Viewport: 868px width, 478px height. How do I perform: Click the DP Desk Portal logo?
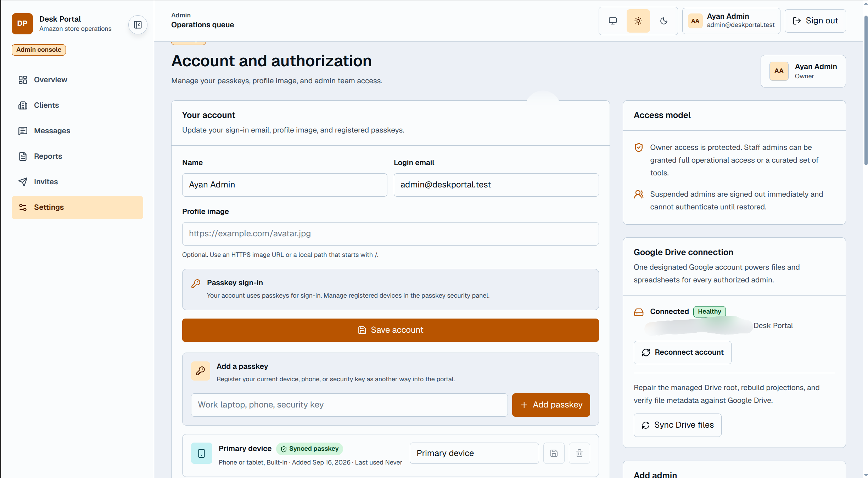pyautogui.click(x=22, y=23)
